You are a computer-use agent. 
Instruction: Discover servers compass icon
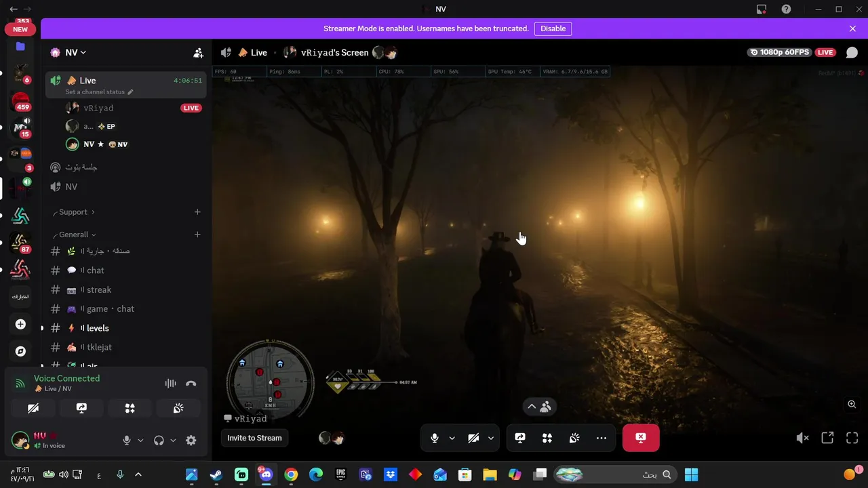(20, 351)
